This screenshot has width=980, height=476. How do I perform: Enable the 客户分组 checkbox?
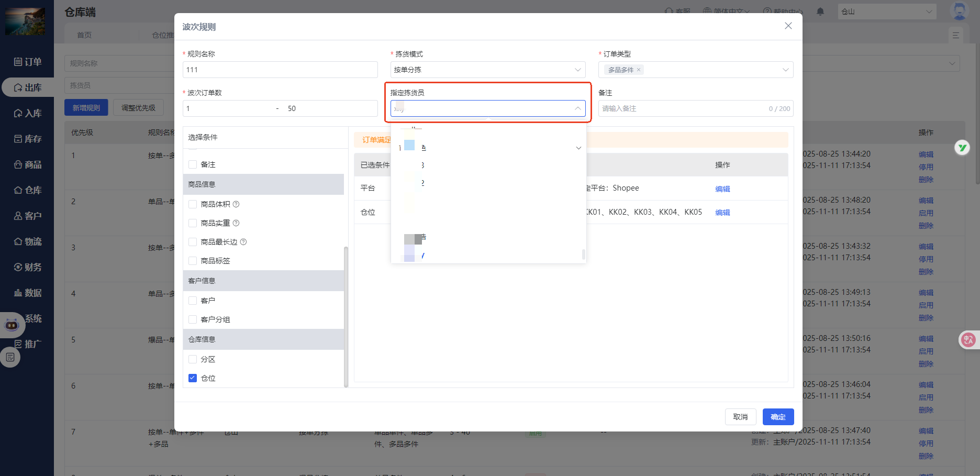(193, 319)
